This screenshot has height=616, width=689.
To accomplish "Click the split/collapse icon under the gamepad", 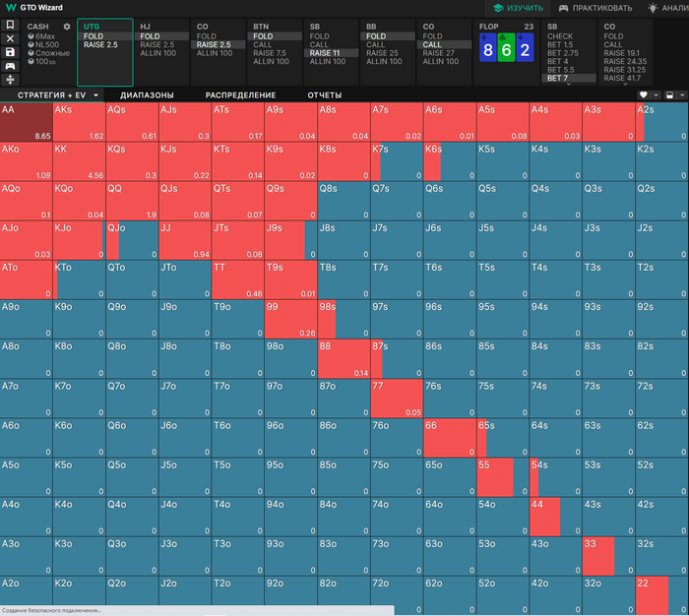I will coord(10,80).
